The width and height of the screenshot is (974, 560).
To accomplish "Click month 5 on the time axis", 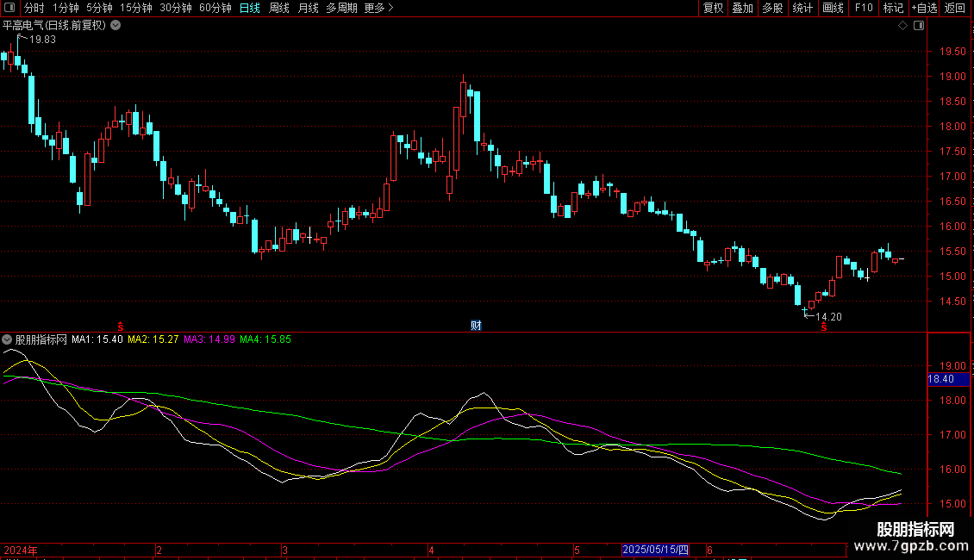I will [x=577, y=551].
